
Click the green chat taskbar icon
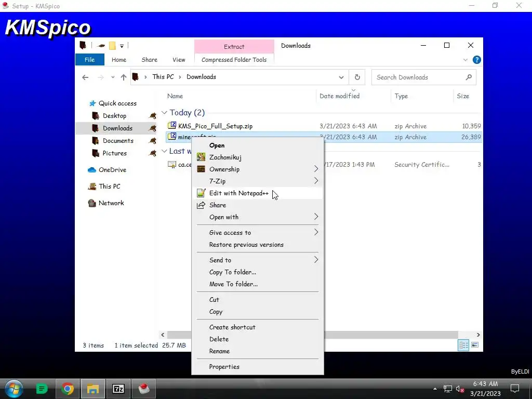click(x=42, y=389)
